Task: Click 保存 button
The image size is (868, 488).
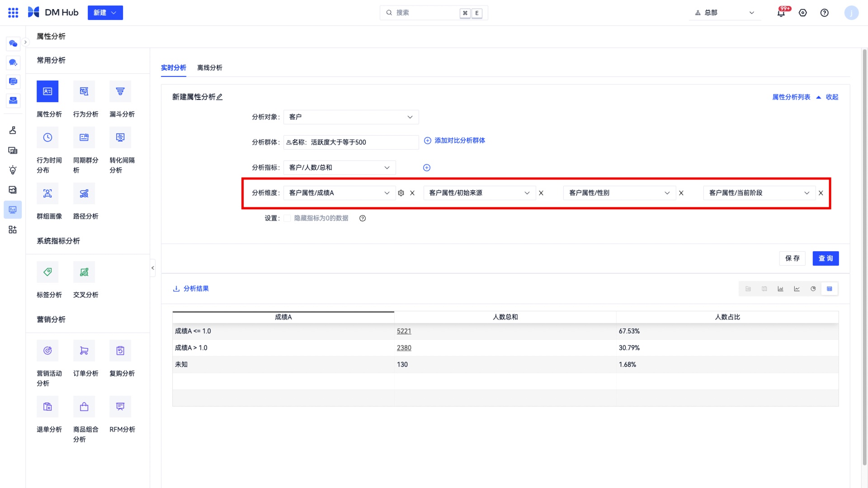Action: click(x=793, y=258)
